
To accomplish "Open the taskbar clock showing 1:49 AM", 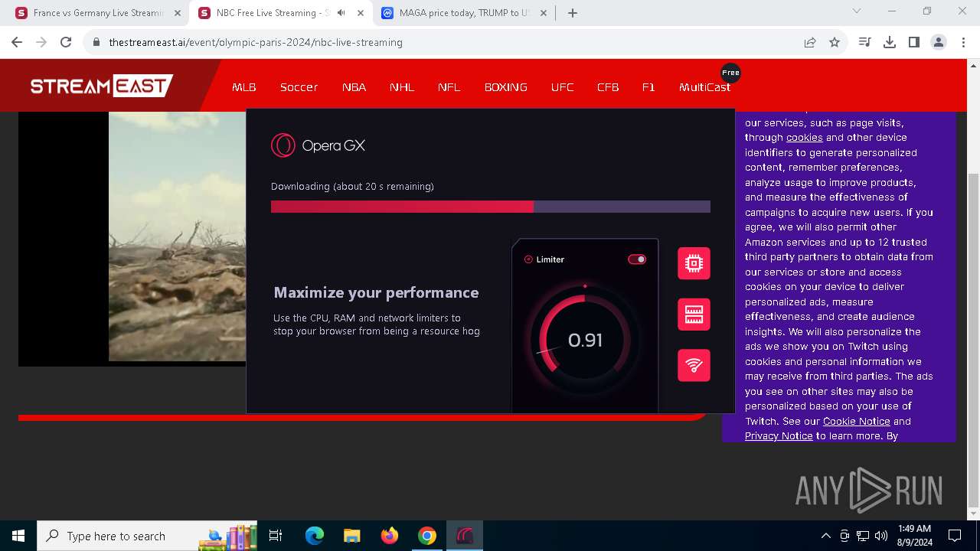I will pos(914,536).
